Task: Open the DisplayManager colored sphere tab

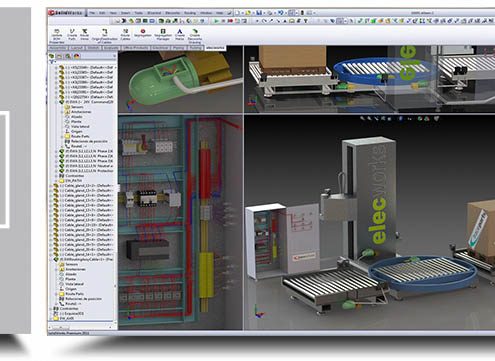Action: [77, 56]
